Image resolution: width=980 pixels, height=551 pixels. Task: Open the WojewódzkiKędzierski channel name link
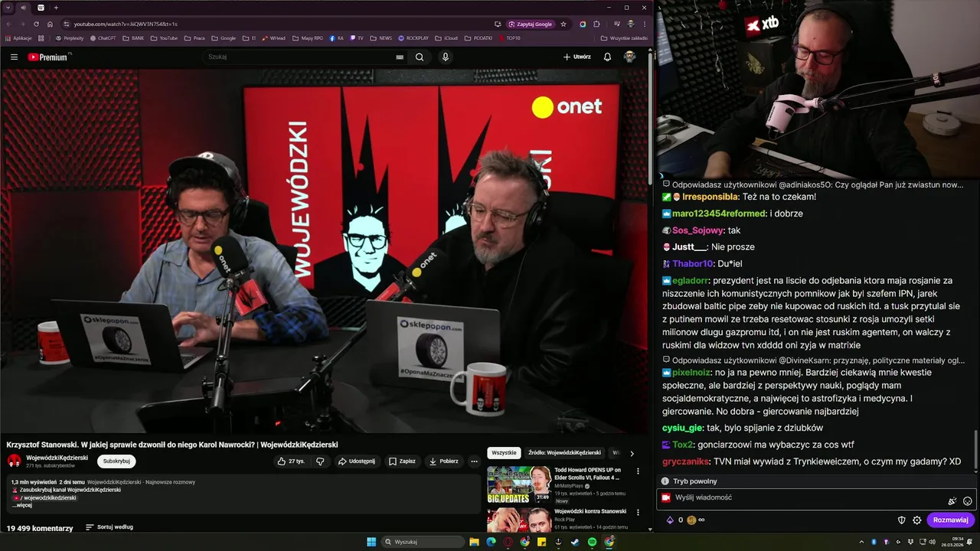(57, 458)
